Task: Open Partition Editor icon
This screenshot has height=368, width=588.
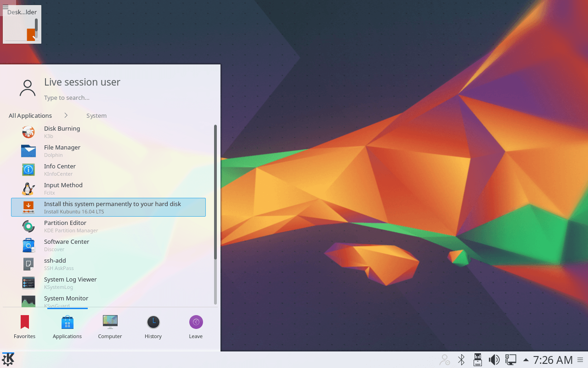Action: pyautogui.click(x=28, y=226)
